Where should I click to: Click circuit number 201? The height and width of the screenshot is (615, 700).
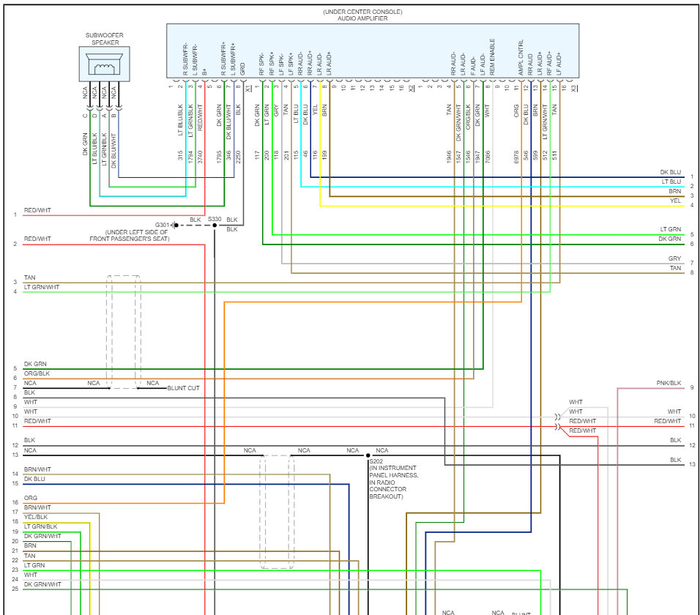[286, 155]
